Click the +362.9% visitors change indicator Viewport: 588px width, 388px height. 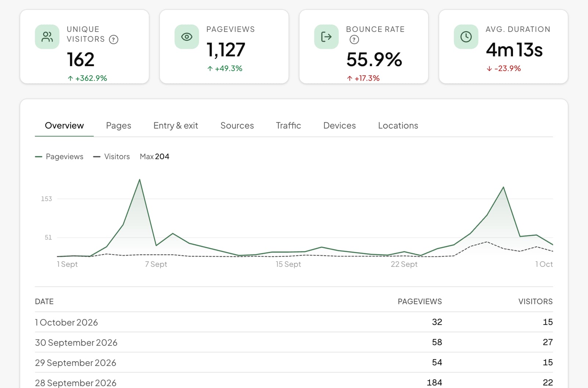[x=87, y=78]
